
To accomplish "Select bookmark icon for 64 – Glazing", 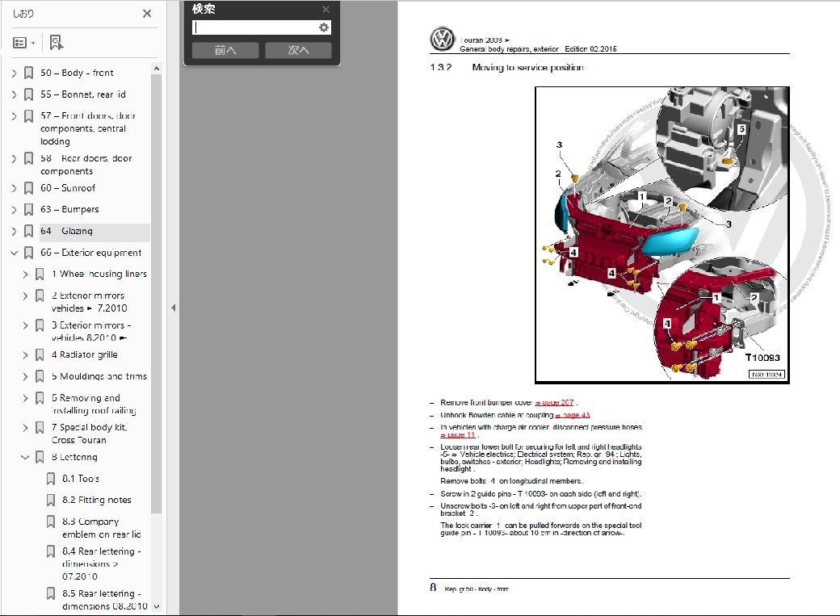I will click(29, 232).
